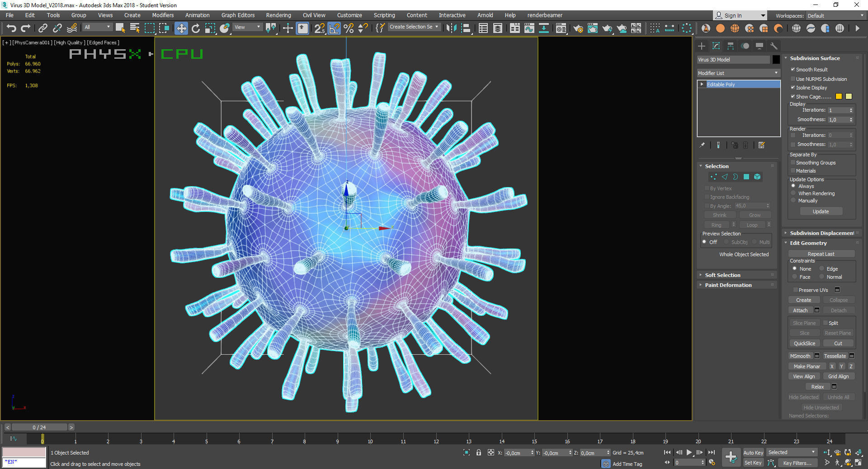
Task: Open the Material Editor toolbar icon
Action: [561, 28]
